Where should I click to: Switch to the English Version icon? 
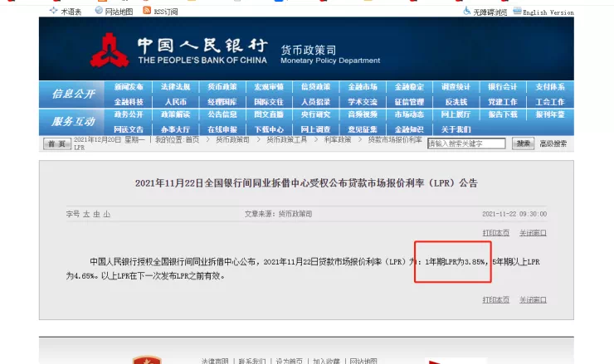(x=517, y=12)
